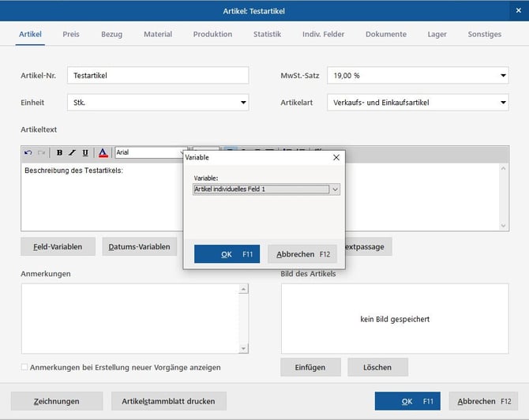Click OK in the Variable dialog
This screenshot has height=420, width=529.
point(227,254)
